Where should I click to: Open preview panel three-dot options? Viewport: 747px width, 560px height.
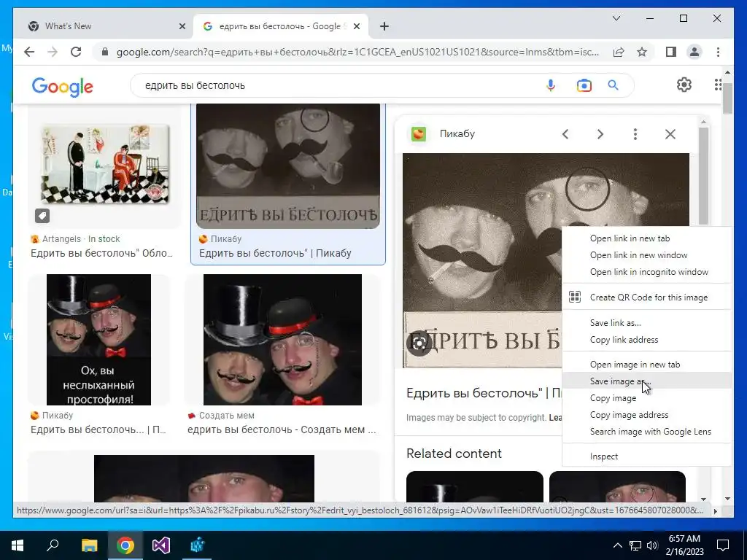pos(635,134)
